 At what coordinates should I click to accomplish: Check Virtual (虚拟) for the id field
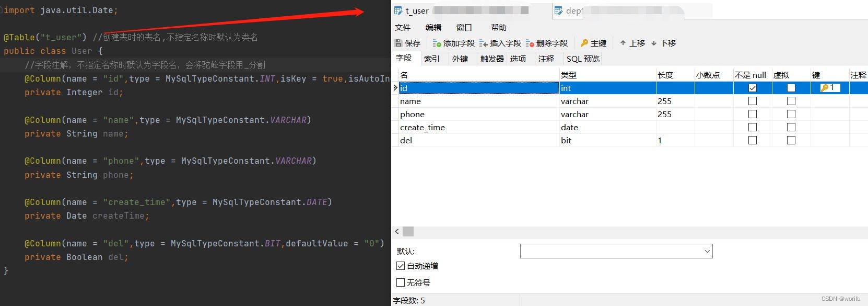791,88
